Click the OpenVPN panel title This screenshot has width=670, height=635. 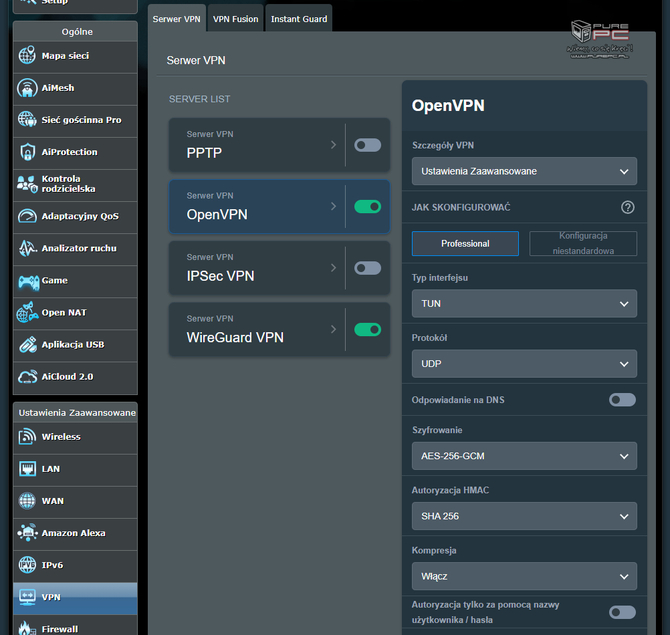click(x=448, y=106)
